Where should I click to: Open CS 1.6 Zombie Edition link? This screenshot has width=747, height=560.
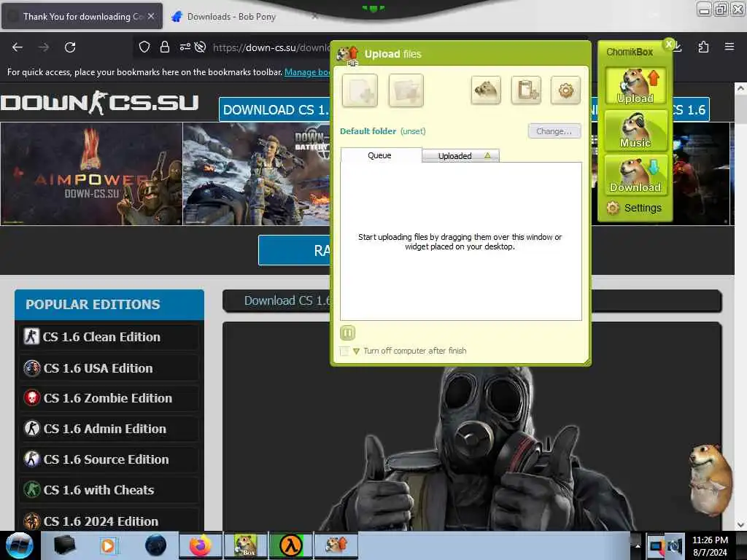click(x=109, y=398)
